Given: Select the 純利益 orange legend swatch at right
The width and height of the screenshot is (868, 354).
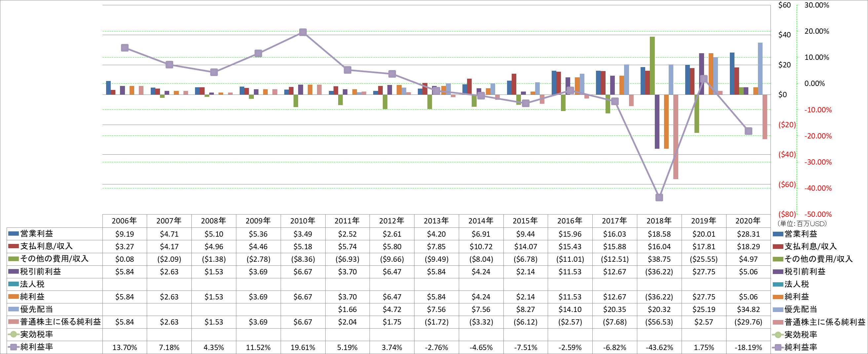Looking at the screenshot, I should 778,297.
